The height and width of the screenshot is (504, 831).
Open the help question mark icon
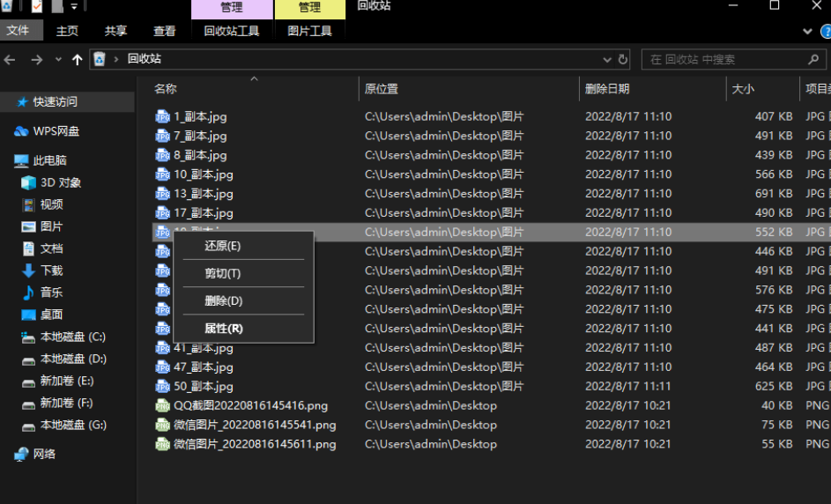[826, 31]
